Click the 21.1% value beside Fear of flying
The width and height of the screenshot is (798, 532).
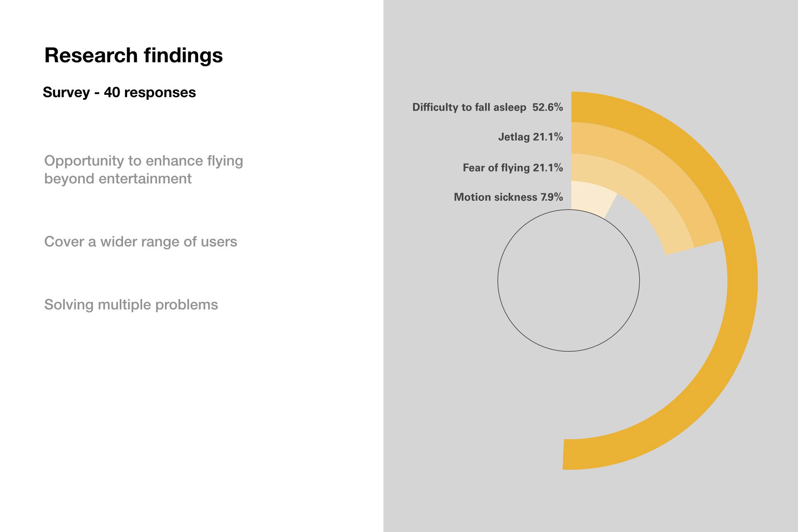coord(548,167)
